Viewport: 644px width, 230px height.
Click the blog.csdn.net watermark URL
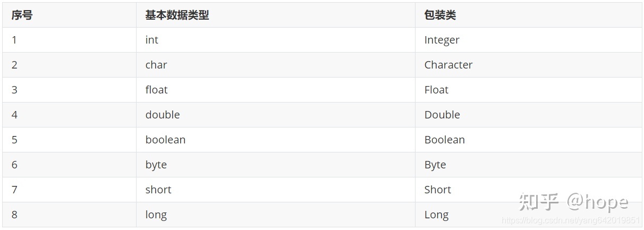click(x=571, y=220)
